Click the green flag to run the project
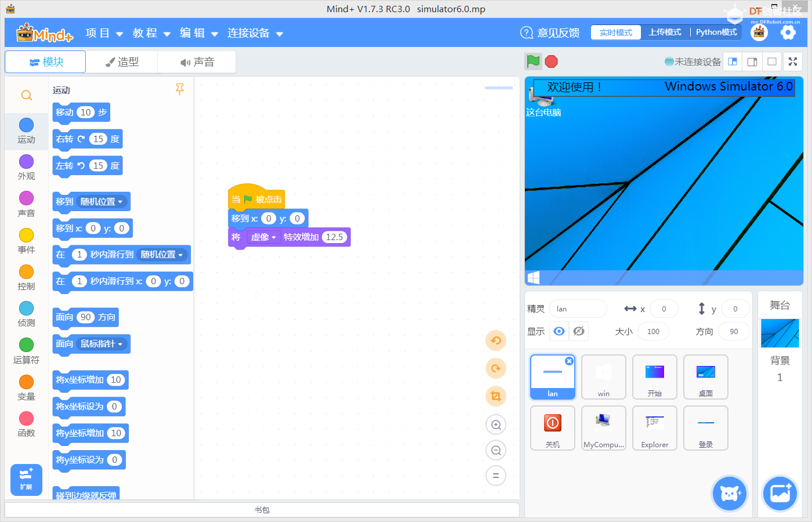This screenshot has width=812, height=522. point(533,61)
